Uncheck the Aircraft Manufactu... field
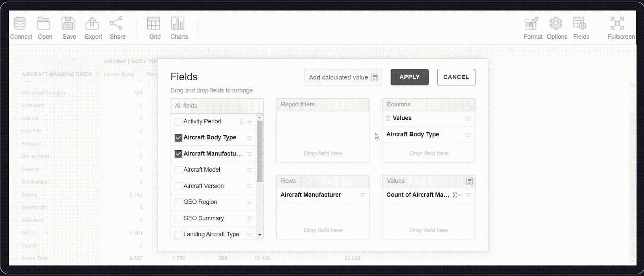The width and height of the screenshot is (644, 276). (x=178, y=154)
